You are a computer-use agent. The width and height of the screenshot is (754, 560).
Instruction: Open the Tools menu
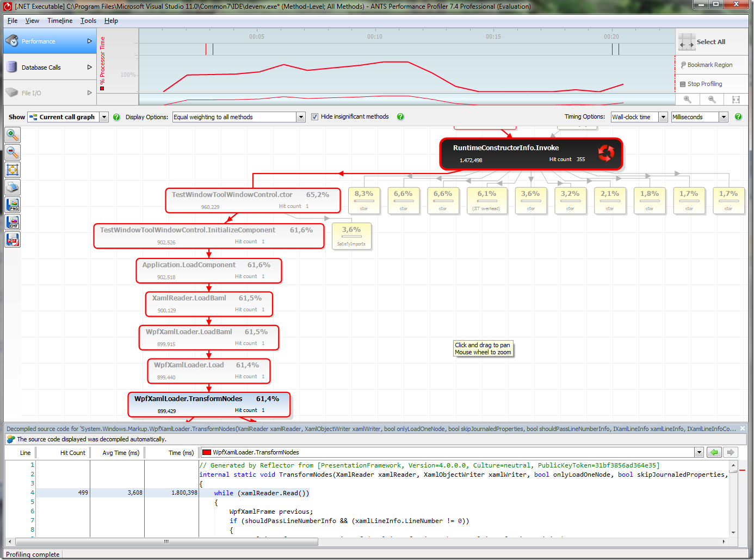pos(88,21)
